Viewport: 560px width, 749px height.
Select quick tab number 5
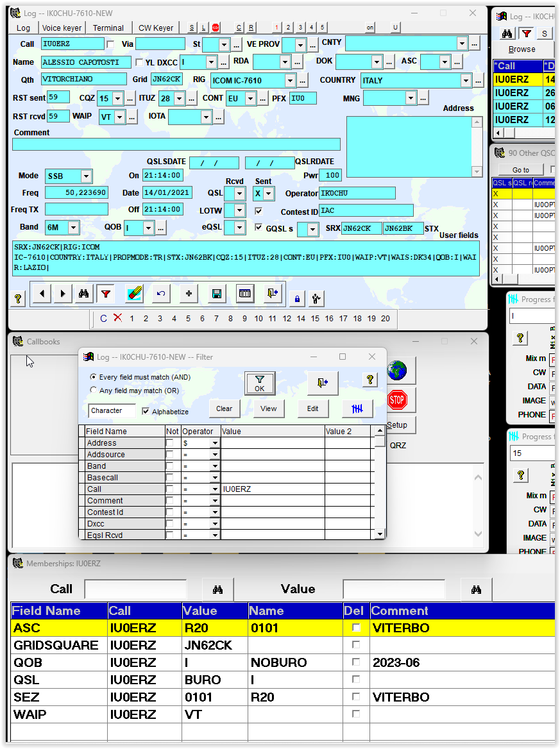pos(323,27)
